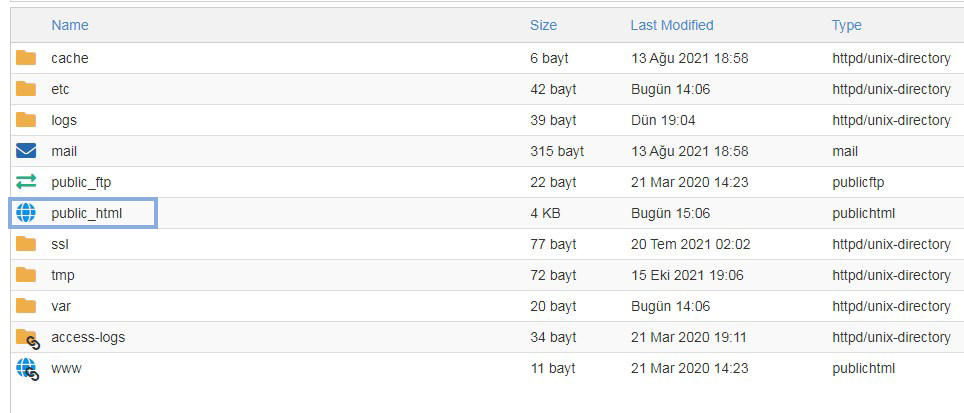Sort files by Type column header
964x413 pixels.
tap(847, 25)
